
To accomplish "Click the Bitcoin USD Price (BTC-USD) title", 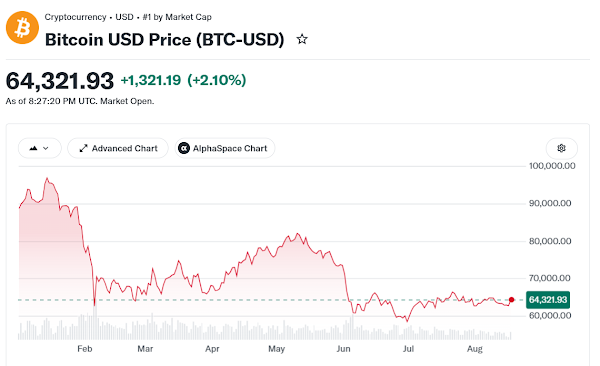I will [165, 39].
